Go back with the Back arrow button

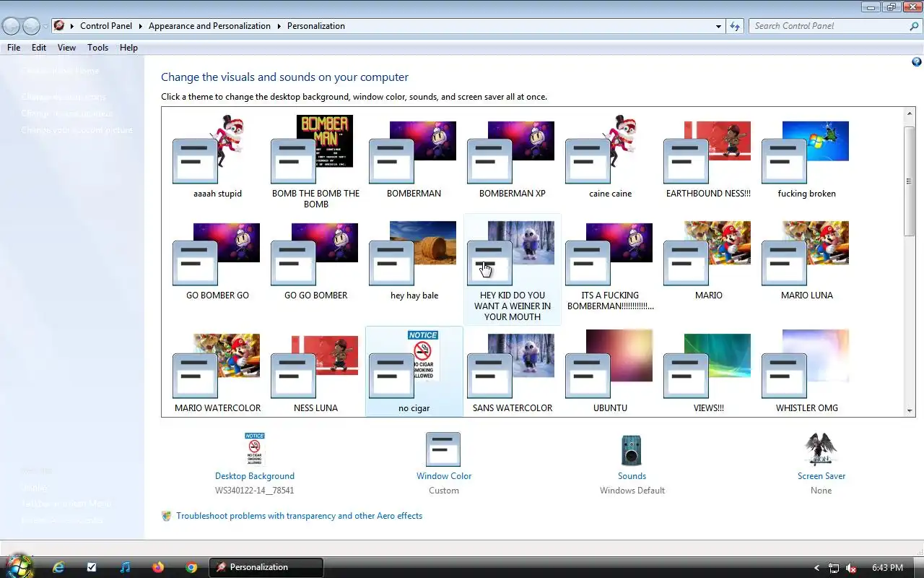pyautogui.click(x=11, y=26)
